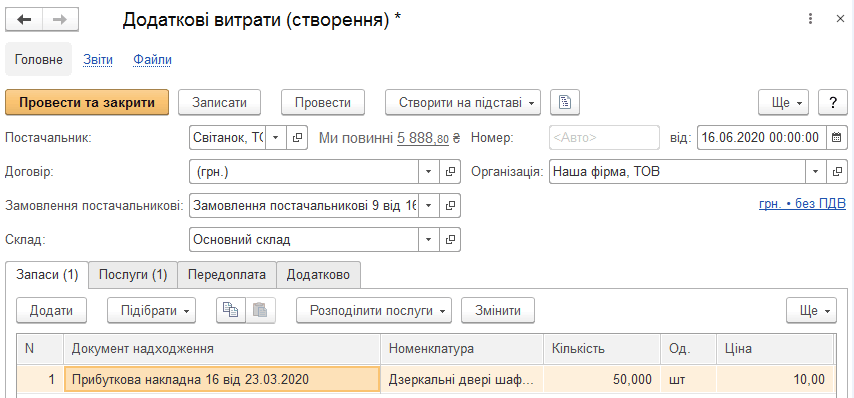The width and height of the screenshot is (854, 398).
Task: Open the calendar picker for the date field
Action: 837,138
